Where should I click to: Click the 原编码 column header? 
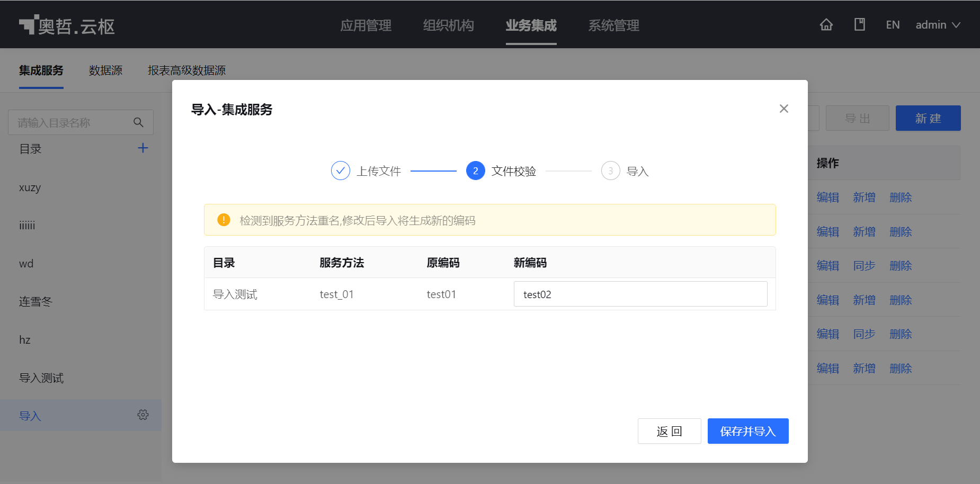[x=443, y=263]
